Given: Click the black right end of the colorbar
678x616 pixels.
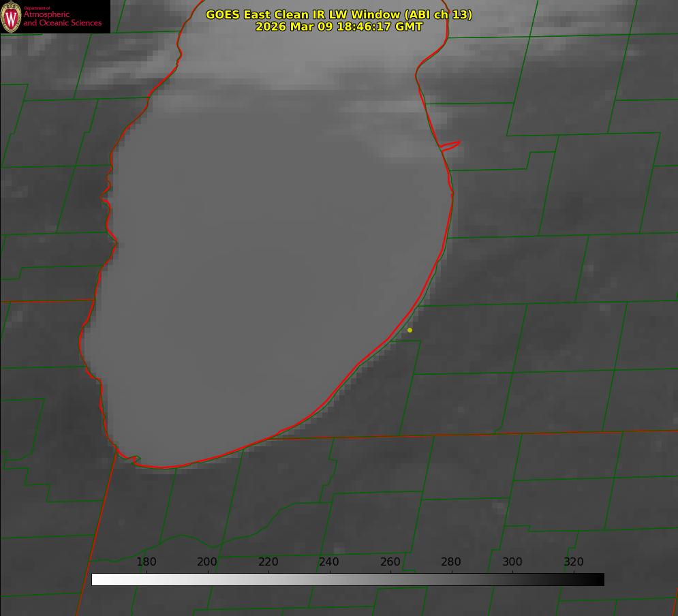Looking at the screenshot, I should click(599, 579).
